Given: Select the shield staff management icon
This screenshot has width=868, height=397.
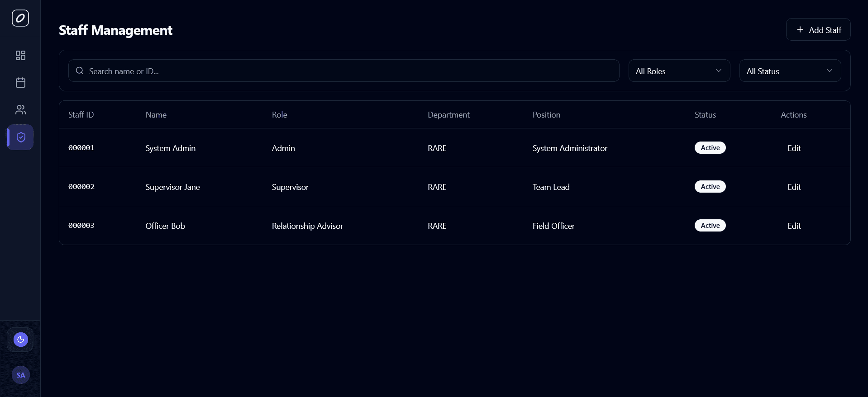Looking at the screenshot, I should coord(20,137).
